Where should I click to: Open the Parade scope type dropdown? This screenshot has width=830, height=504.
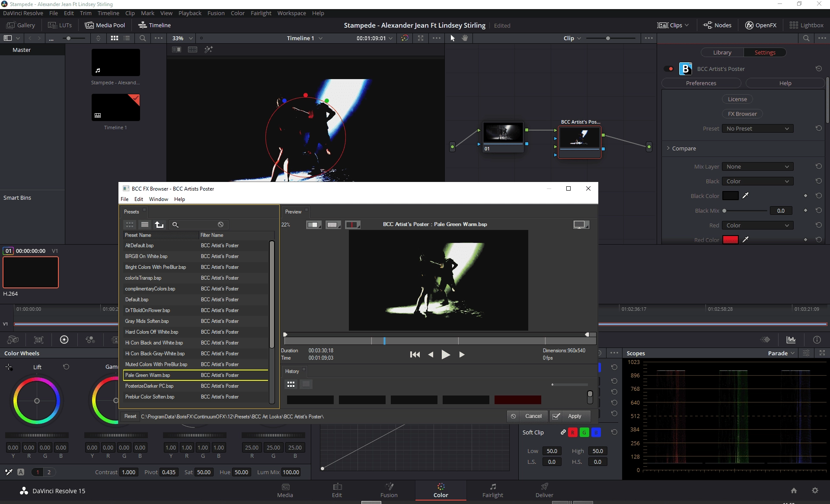coord(781,353)
